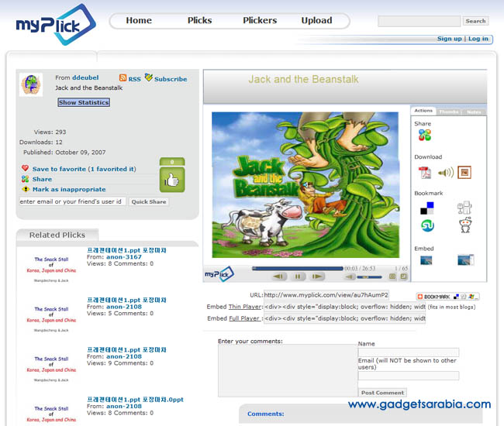Click the Log in link

coord(478,39)
